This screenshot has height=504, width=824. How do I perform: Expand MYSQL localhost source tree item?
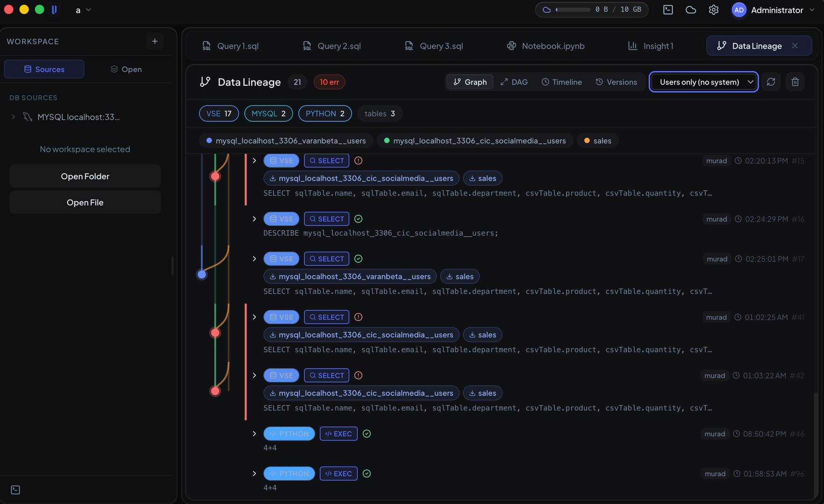pos(13,117)
